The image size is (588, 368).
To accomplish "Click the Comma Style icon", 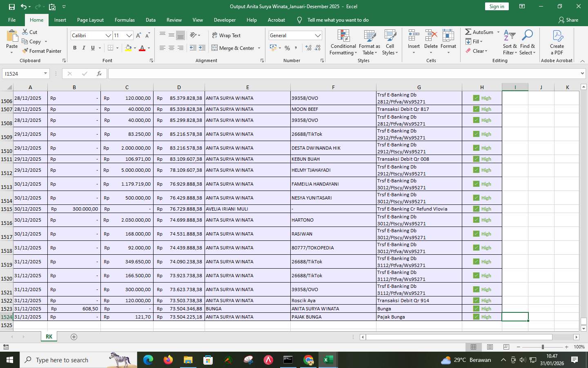I will click(x=296, y=48).
